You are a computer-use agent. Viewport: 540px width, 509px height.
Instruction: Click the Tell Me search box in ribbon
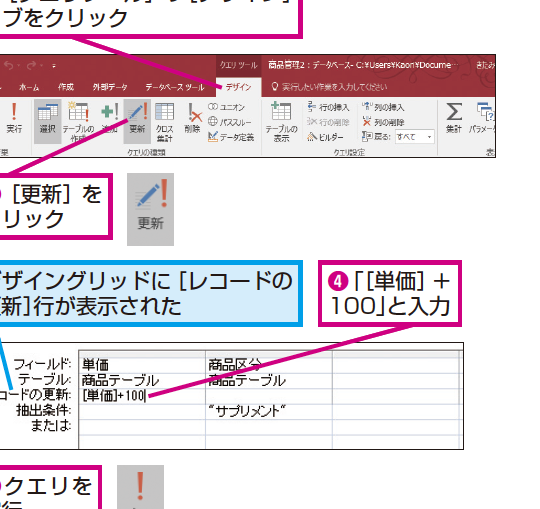(x=329, y=87)
